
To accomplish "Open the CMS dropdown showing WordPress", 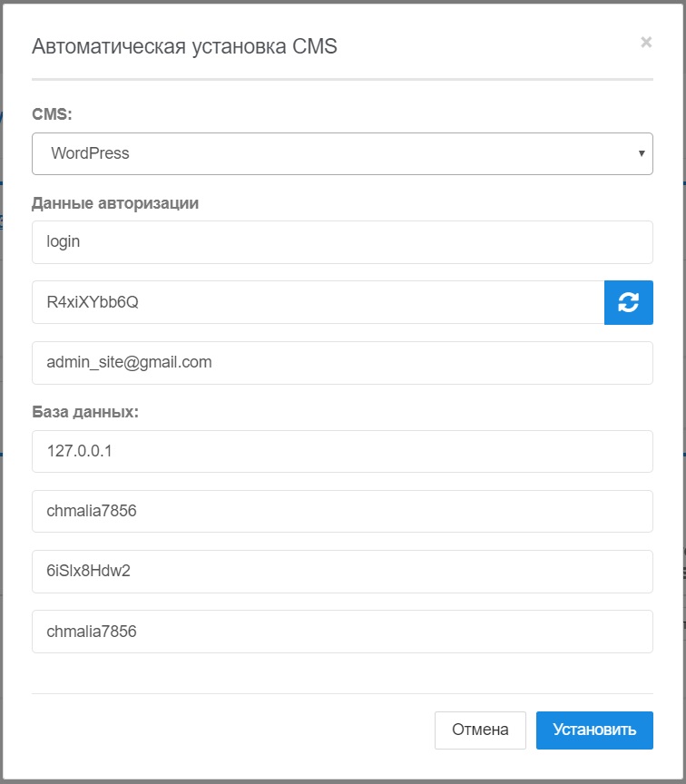I will click(x=342, y=153).
